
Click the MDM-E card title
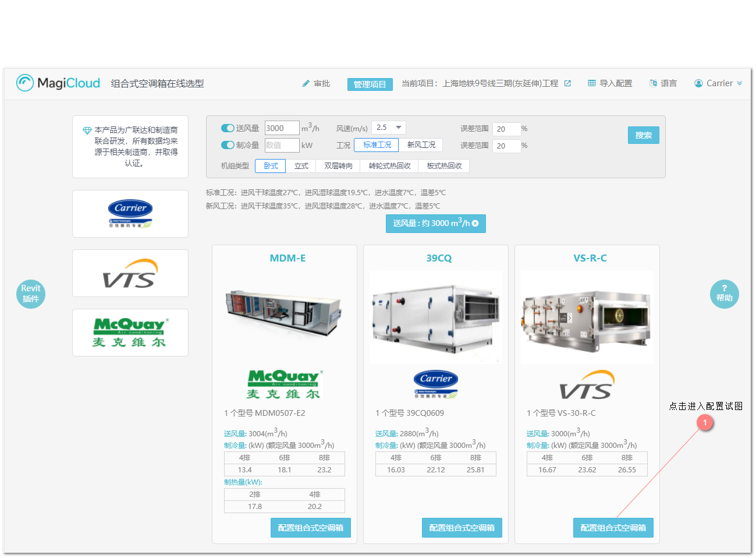pos(288,258)
